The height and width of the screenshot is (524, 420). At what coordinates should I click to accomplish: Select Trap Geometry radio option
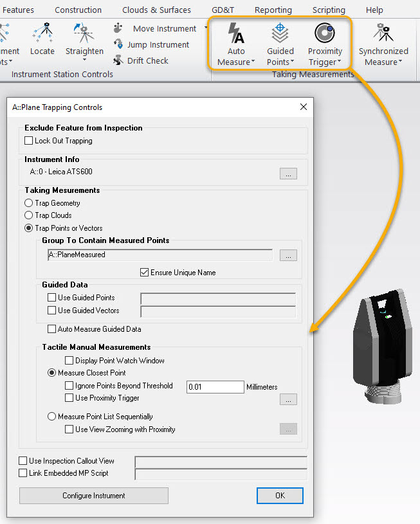(29, 203)
